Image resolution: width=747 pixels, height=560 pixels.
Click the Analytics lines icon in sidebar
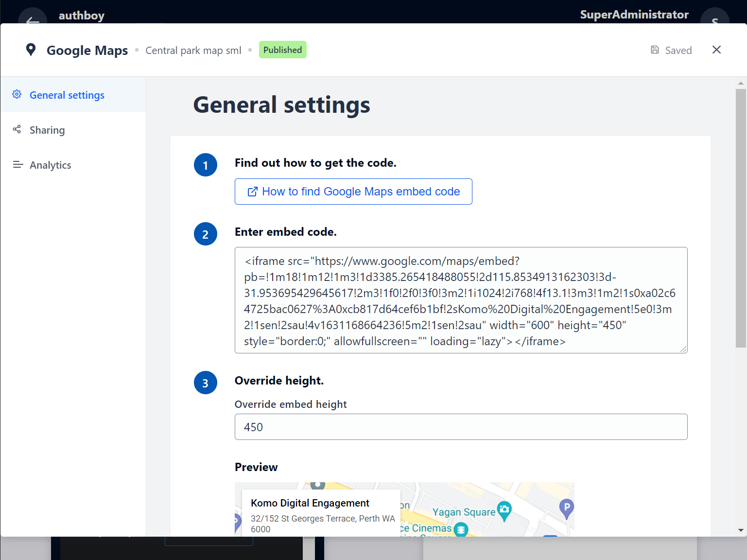(18, 165)
